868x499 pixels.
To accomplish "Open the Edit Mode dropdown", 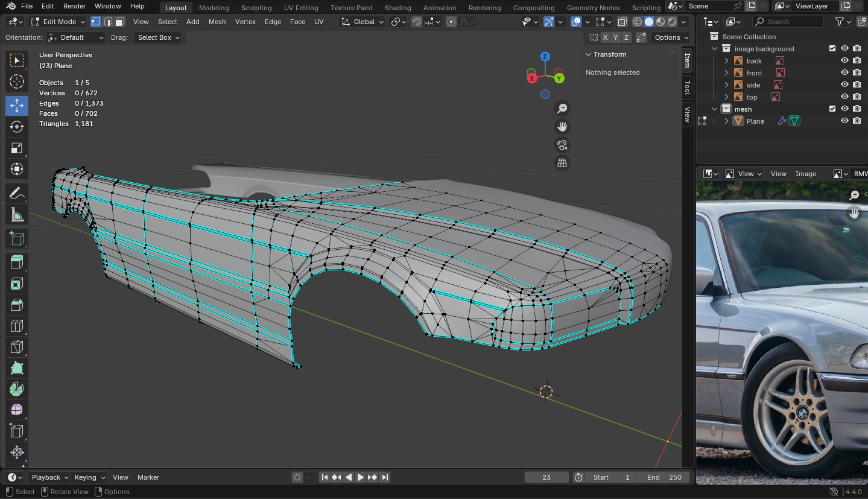I will (x=57, y=22).
